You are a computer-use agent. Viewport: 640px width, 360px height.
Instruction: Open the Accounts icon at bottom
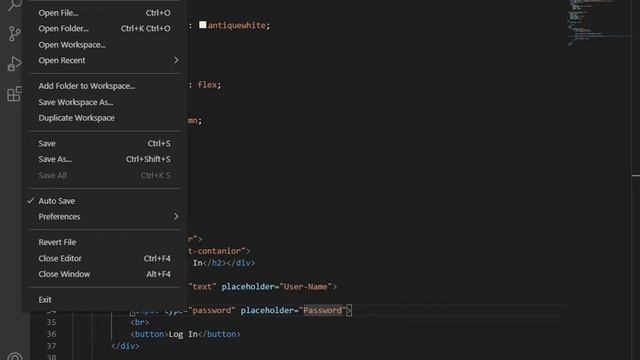(15, 356)
